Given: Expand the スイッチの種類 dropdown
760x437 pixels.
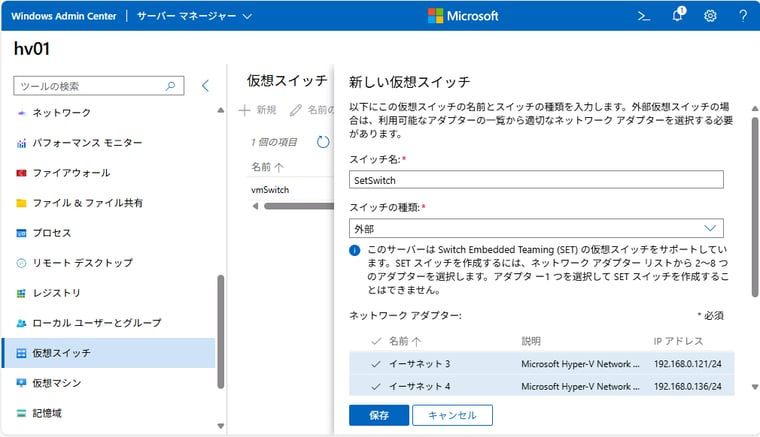Looking at the screenshot, I should tap(536, 228).
